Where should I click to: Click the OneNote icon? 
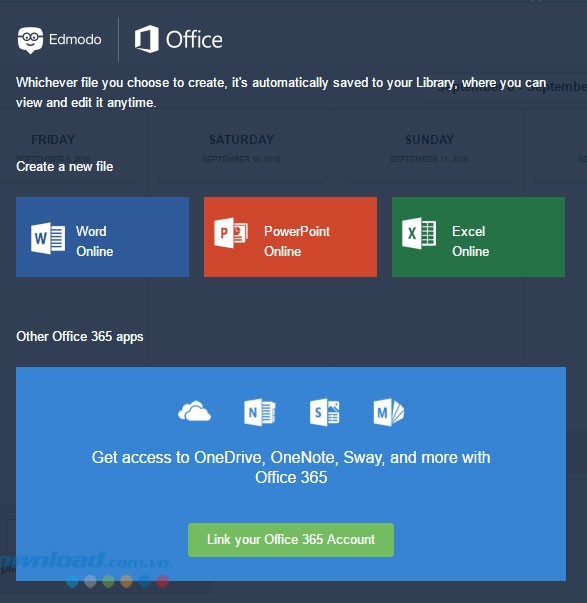pyautogui.click(x=260, y=412)
